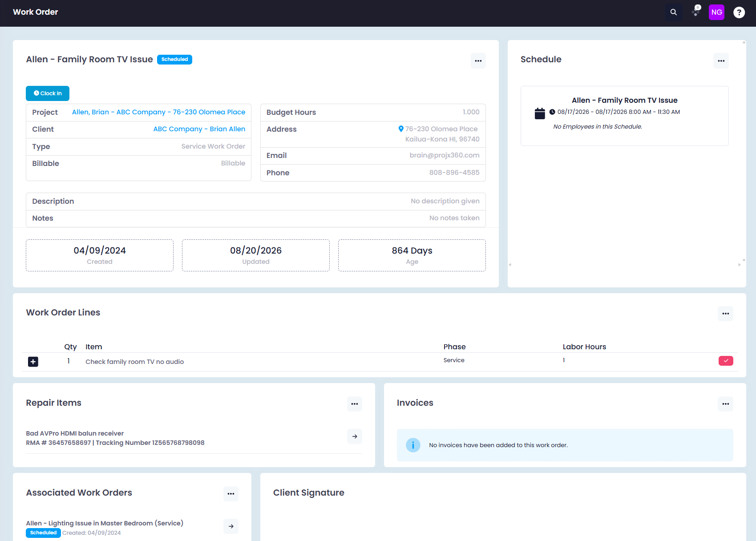Open Associated Work Orders three-dot menu

click(x=231, y=494)
